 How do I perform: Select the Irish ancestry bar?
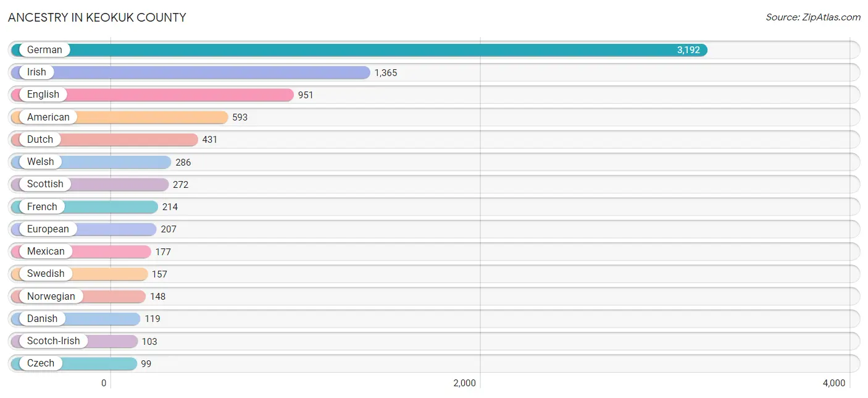tap(190, 72)
